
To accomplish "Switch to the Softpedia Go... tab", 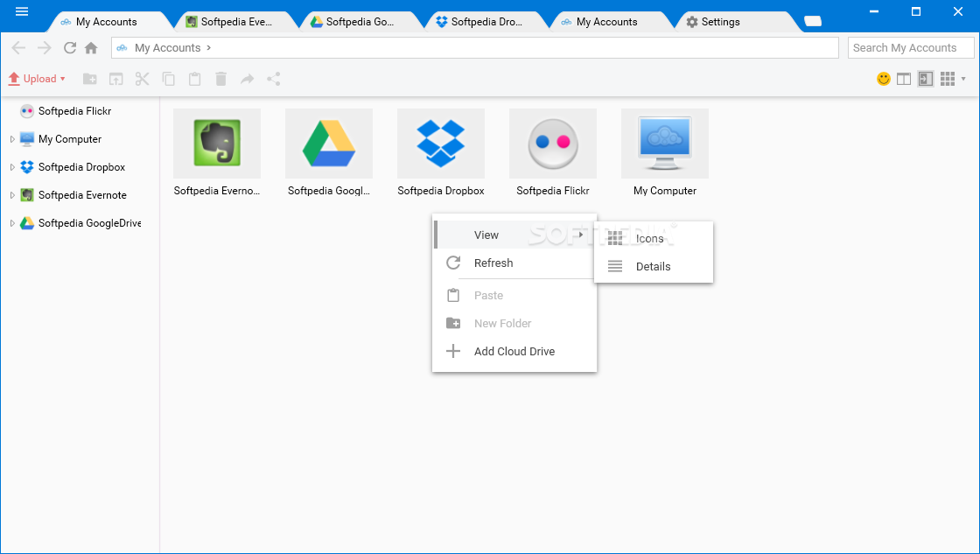I will (360, 22).
